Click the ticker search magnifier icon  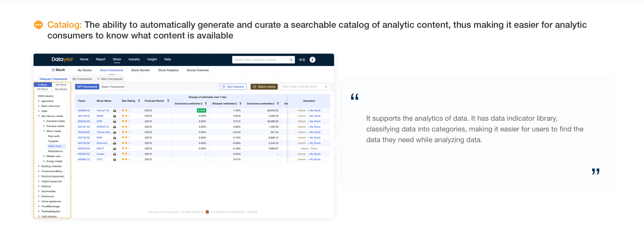pyautogui.click(x=326, y=87)
